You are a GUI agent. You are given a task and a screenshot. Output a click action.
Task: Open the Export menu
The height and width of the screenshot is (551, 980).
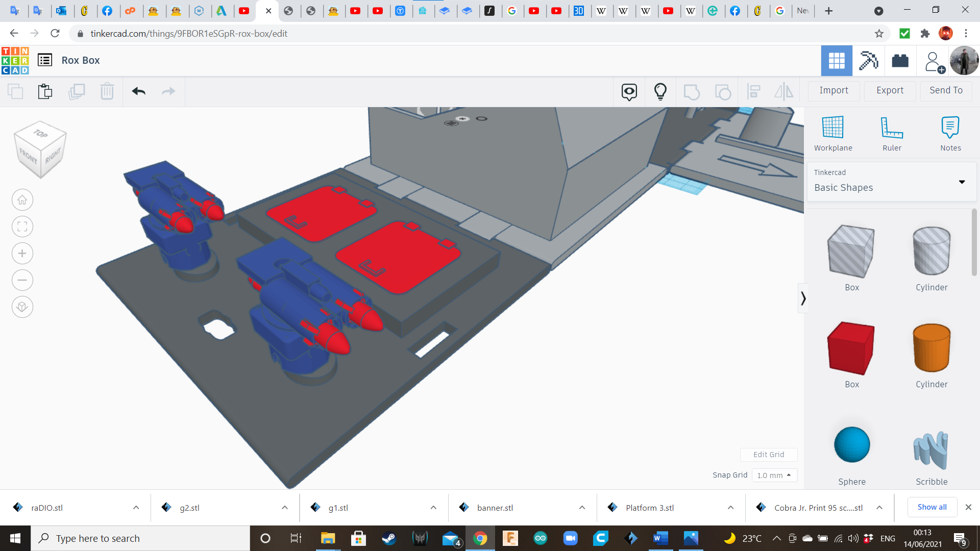[890, 90]
